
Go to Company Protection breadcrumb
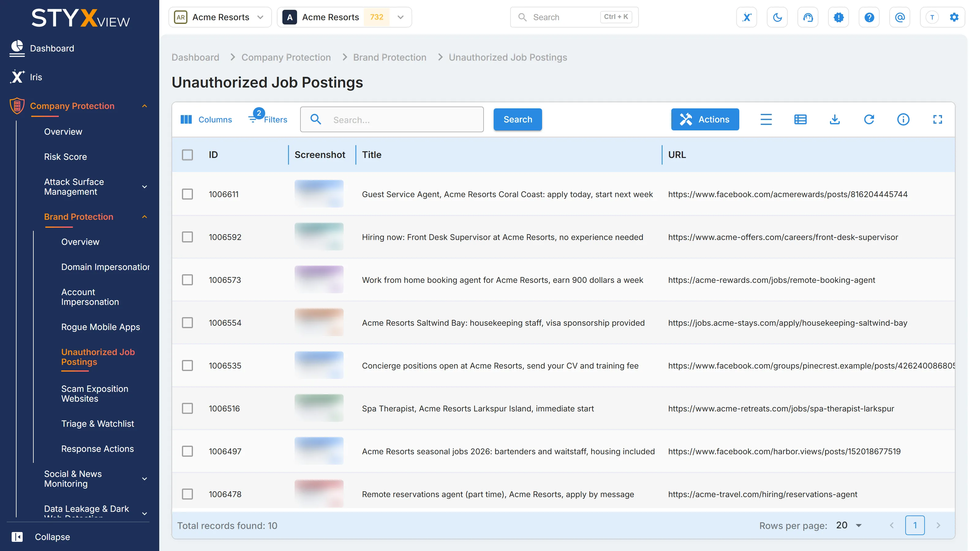(286, 58)
